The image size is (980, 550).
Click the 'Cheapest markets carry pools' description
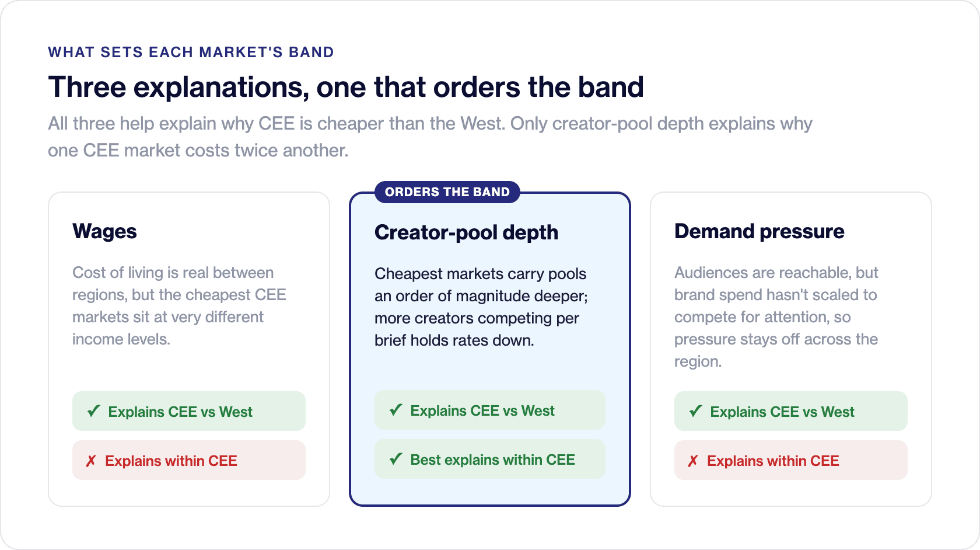[x=481, y=307]
